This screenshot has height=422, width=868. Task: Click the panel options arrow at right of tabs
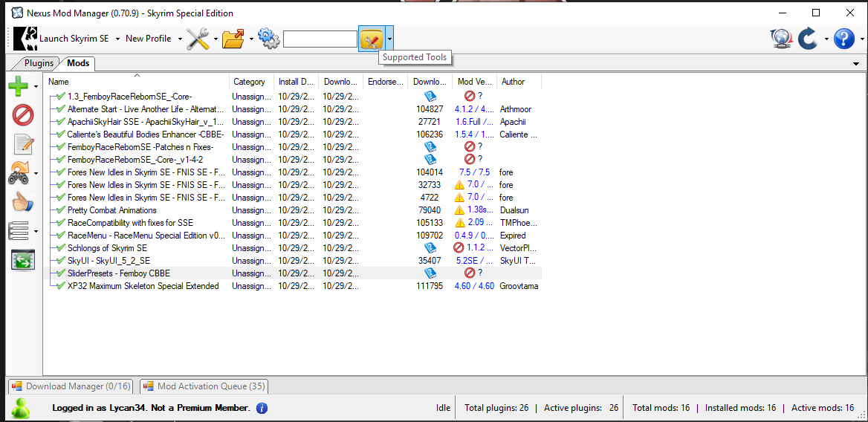pyautogui.click(x=857, y=64)
